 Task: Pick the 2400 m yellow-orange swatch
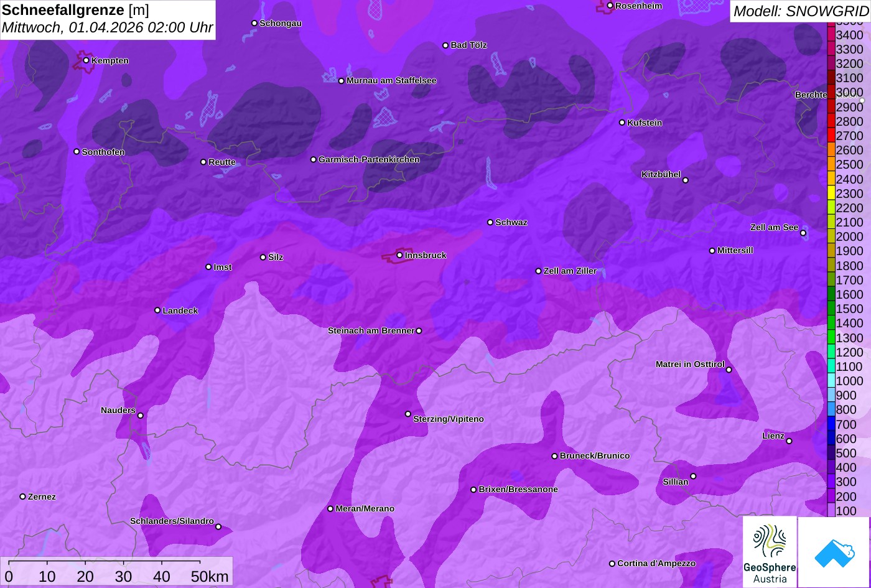pos(831,178)
